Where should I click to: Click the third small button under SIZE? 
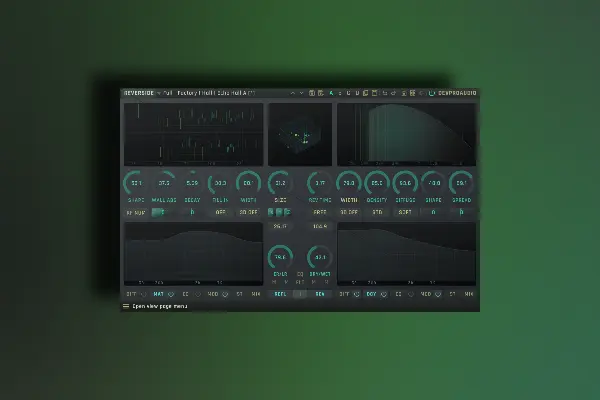coord(288,212)
